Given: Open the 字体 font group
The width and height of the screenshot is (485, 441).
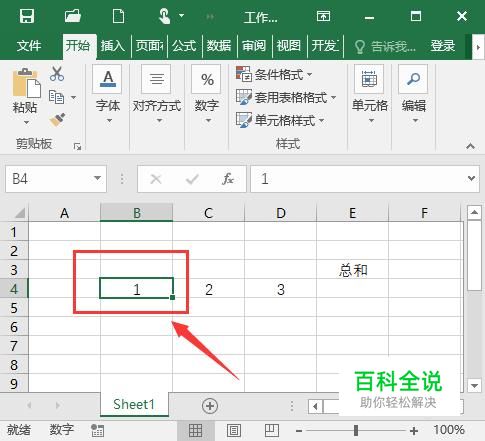Looking at the screenshot, I should (108, 94).
